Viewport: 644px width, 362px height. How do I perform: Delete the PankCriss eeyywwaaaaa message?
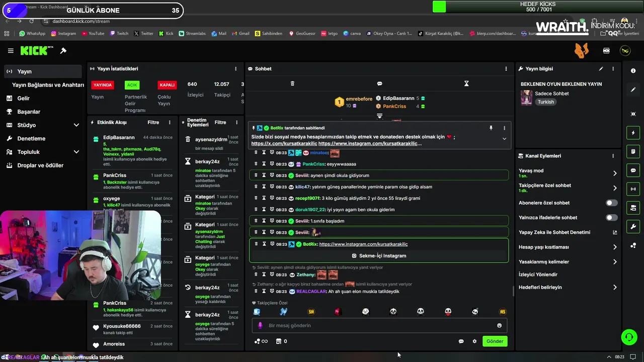256,164
